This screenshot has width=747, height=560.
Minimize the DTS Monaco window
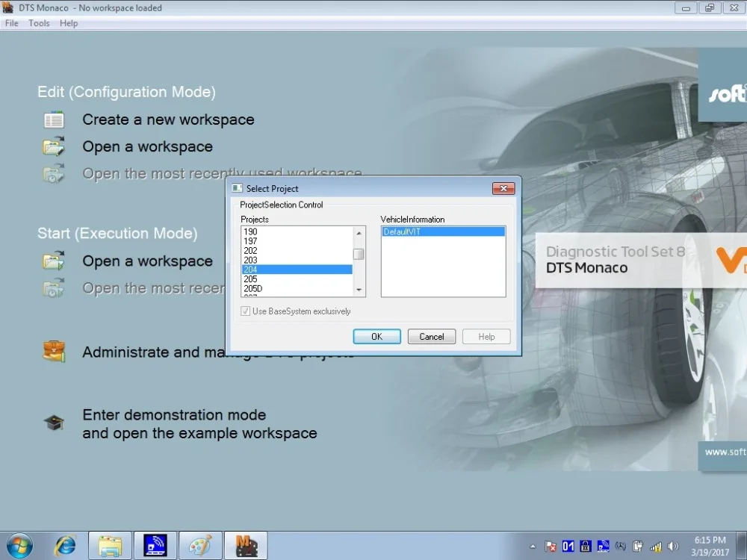[x=686, y=8]
